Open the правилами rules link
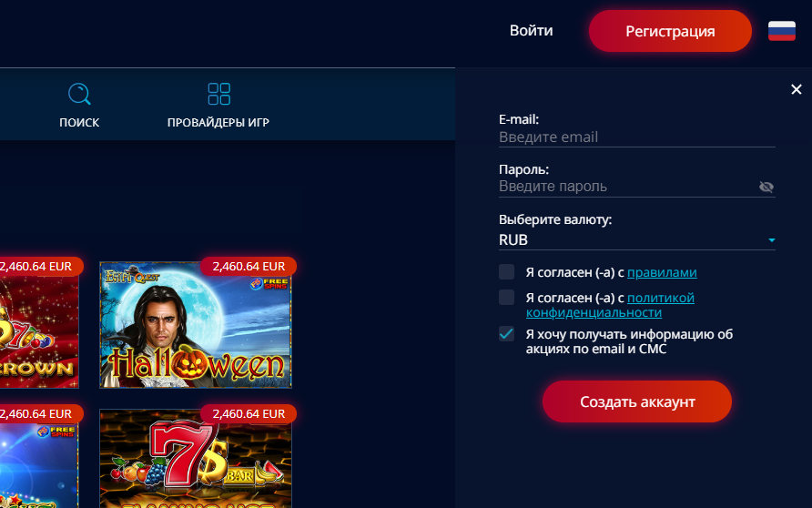 [x=662, y=272]
